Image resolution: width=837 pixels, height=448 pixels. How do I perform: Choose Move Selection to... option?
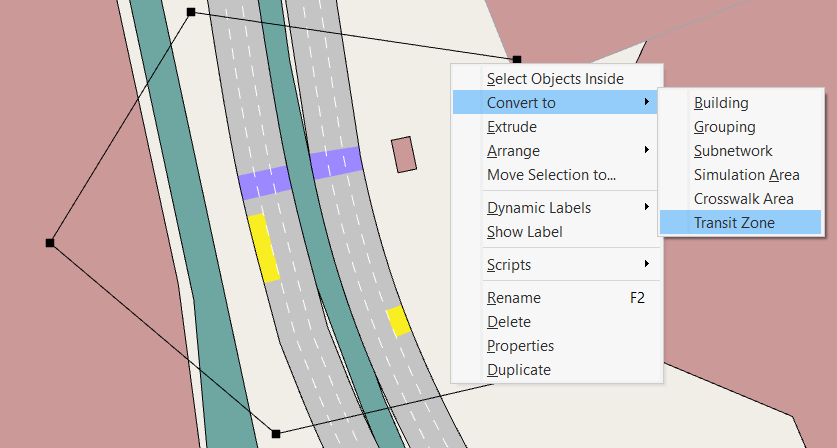(x=551, y=175)
